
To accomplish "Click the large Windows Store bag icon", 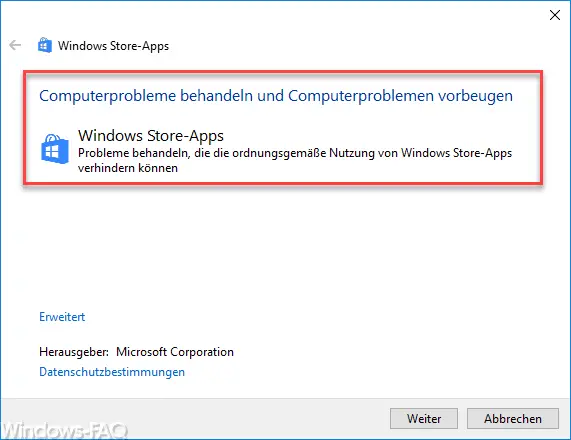I will 55,149.
